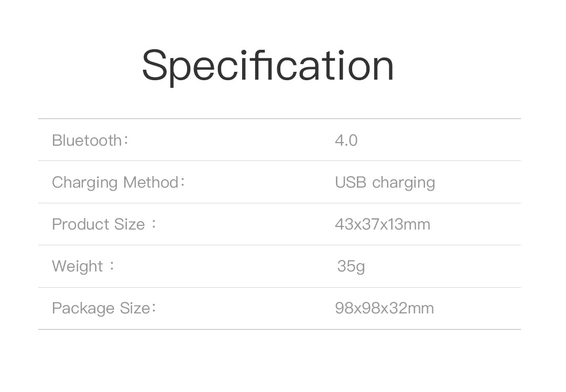Select the Product Size label
Viewport: 566px width, 392px height.
coord(98,224)
